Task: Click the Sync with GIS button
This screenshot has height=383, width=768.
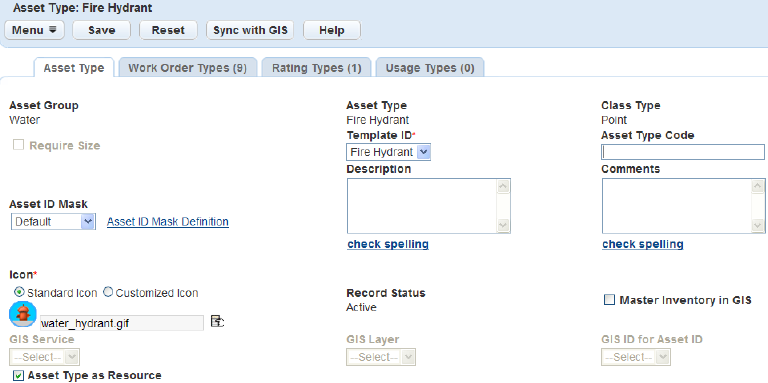Action: point(250,30)
